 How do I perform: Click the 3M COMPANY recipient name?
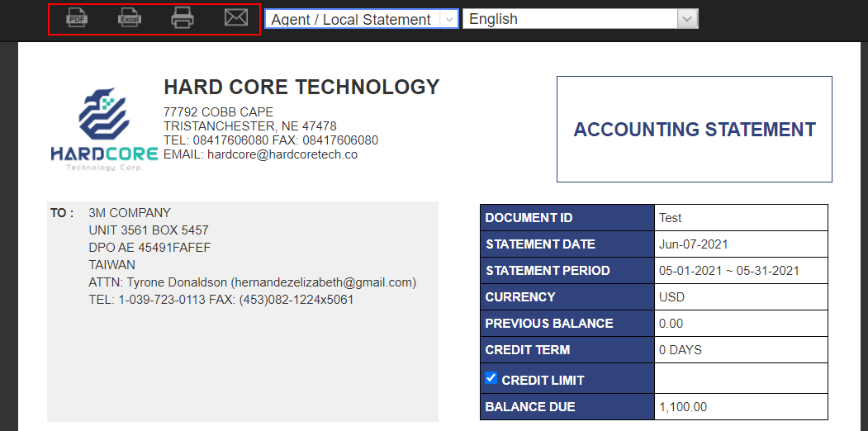(130, 213)
